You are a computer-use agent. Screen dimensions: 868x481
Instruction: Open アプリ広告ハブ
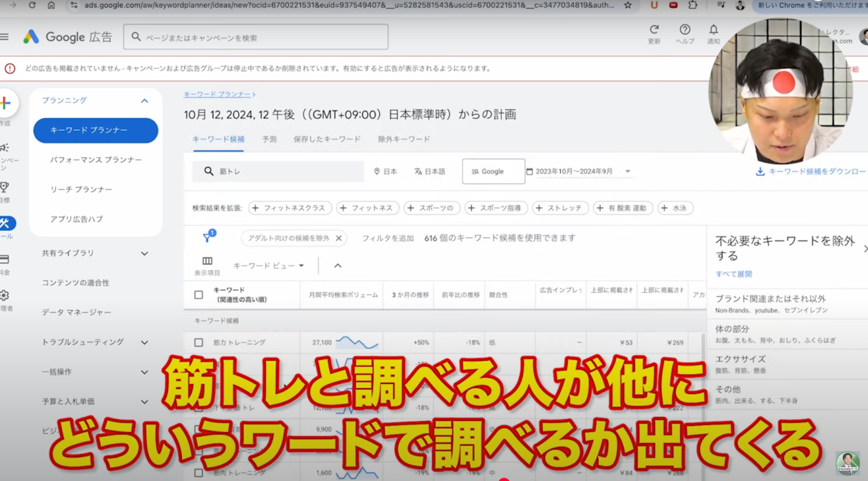pyautogui.click(x=76, y=219)
